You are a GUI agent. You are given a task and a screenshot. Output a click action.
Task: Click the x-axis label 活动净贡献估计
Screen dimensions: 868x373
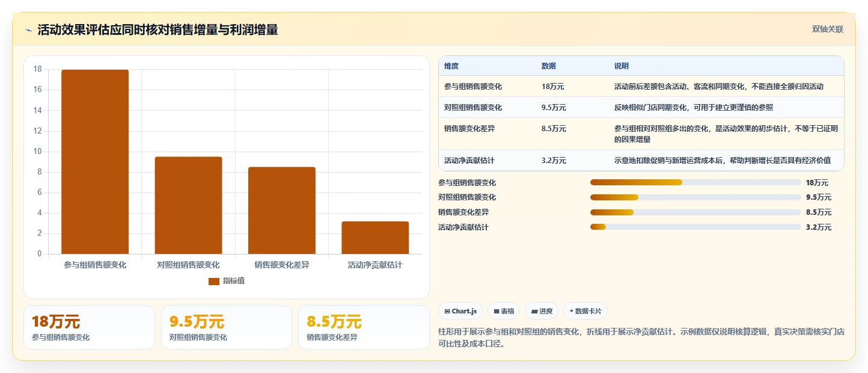point(375,265)
